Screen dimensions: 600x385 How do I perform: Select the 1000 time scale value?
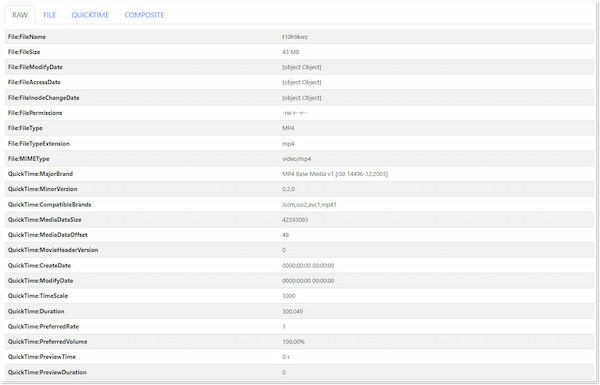[x=289, y=295]
